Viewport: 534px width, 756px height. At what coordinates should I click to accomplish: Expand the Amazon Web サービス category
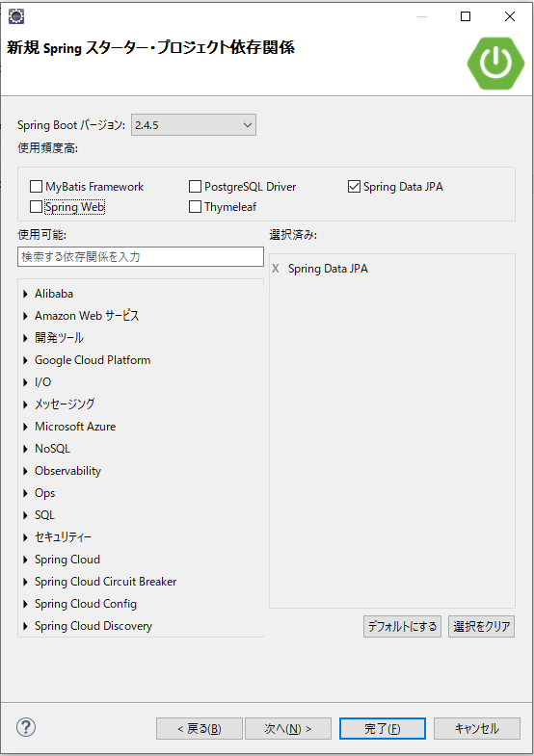pyautogui.click(x=26, y=316)
